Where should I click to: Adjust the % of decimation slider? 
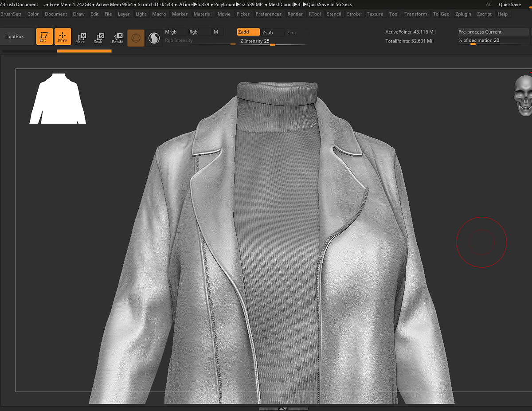493,41
